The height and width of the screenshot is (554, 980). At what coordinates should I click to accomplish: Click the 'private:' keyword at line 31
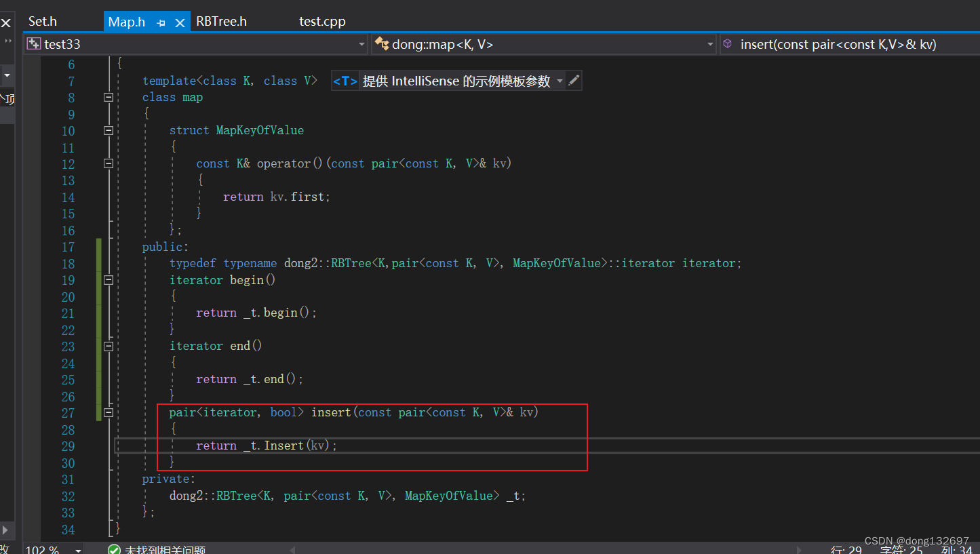169,479
